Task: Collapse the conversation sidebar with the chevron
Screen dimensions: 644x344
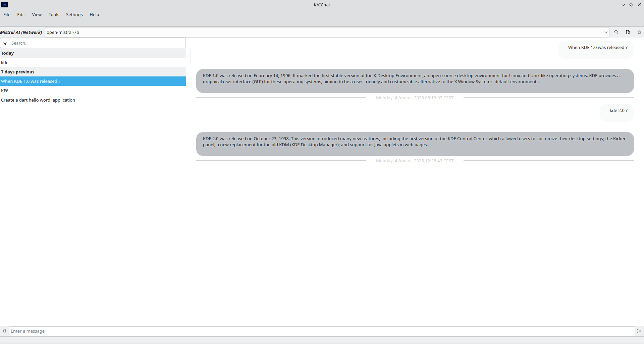Action: click(x=188, y=56)
